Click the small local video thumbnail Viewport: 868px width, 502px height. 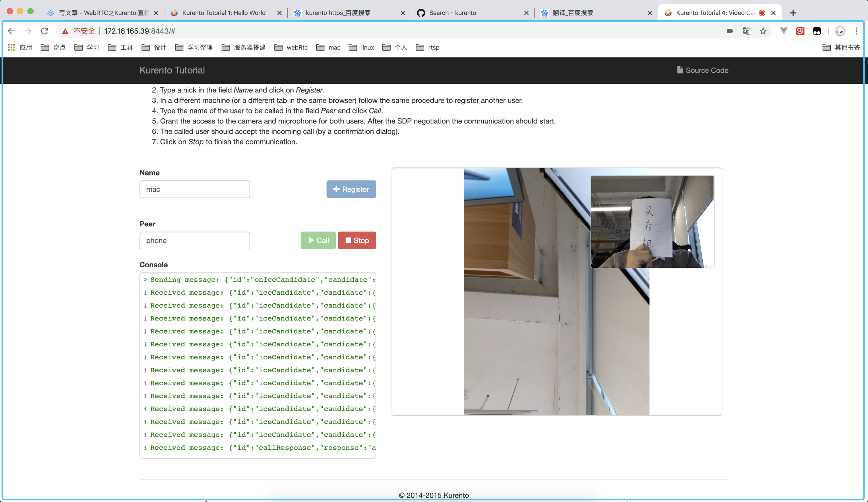coord(652,221)
